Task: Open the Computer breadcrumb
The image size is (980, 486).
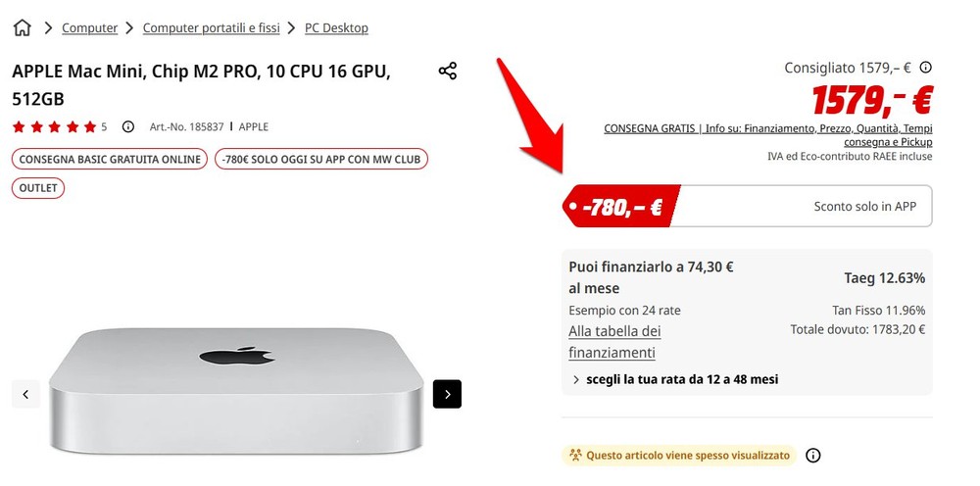Action: [89, 28]
